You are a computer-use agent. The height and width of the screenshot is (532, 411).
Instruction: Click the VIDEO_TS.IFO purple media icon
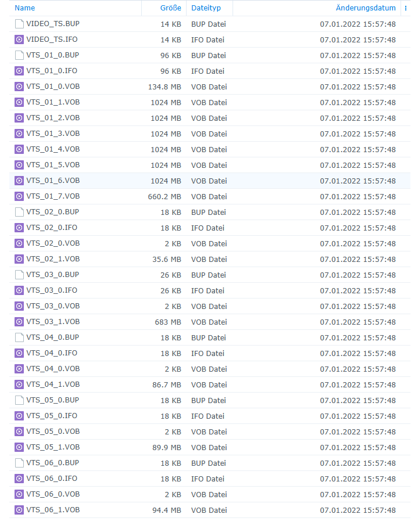pos(19,39)
